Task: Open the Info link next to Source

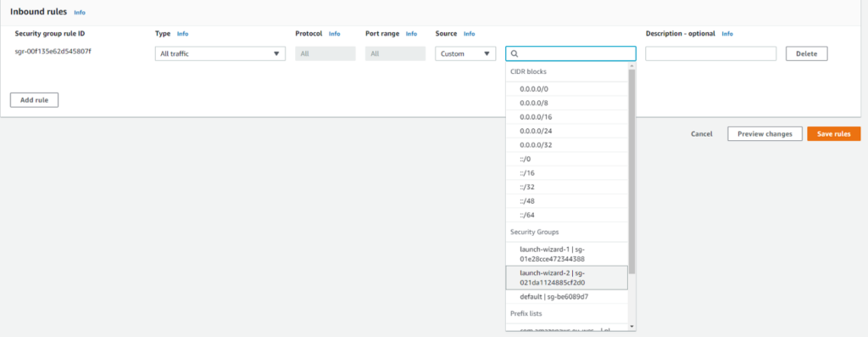Action: pos(470,34)
